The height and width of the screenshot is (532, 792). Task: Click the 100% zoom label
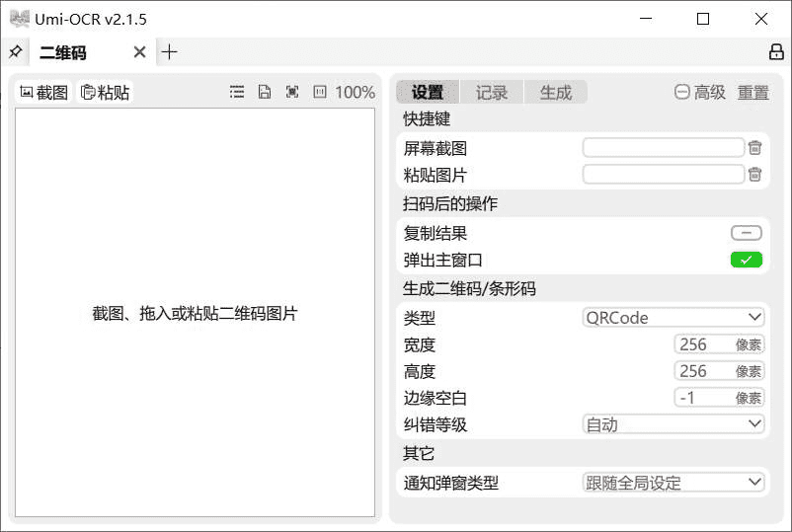point(356,93)
